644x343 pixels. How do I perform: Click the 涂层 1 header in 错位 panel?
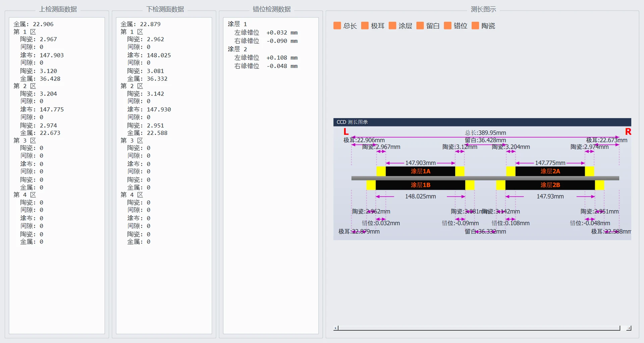coord(237,24)
